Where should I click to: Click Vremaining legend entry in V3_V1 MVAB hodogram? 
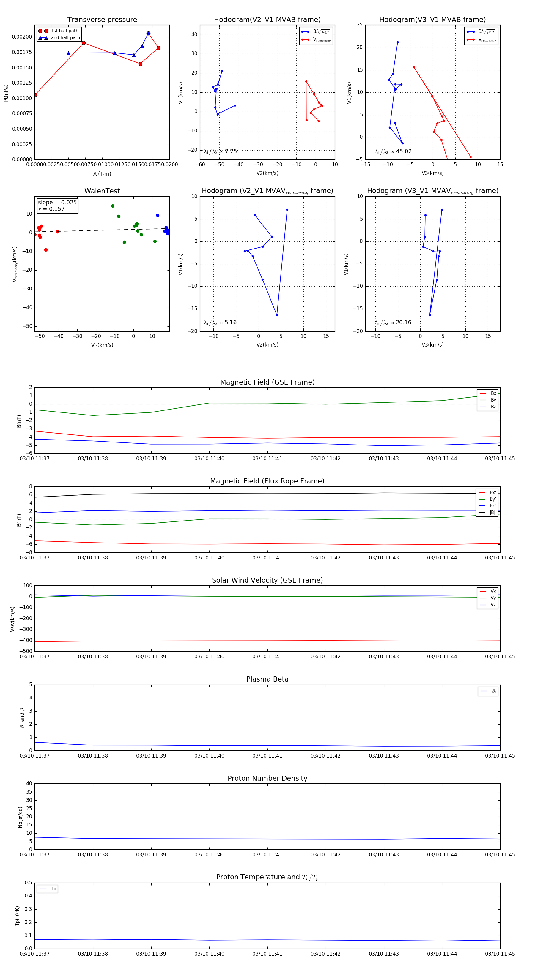click(481, 39)
